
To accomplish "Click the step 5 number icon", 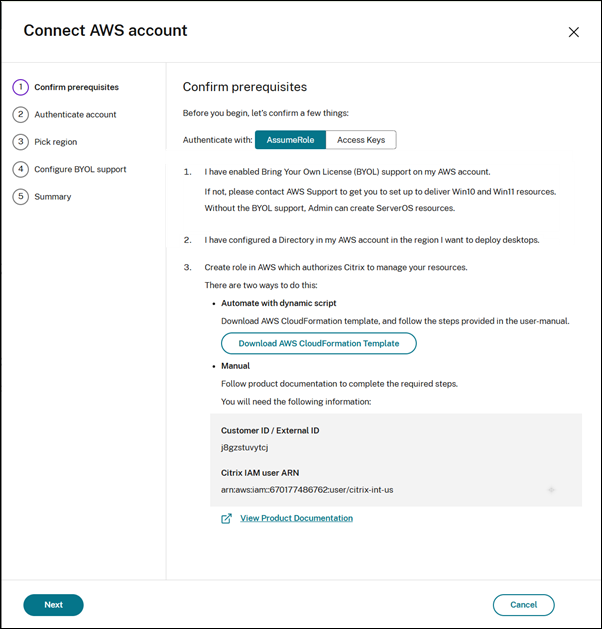I will coord(20,197).
